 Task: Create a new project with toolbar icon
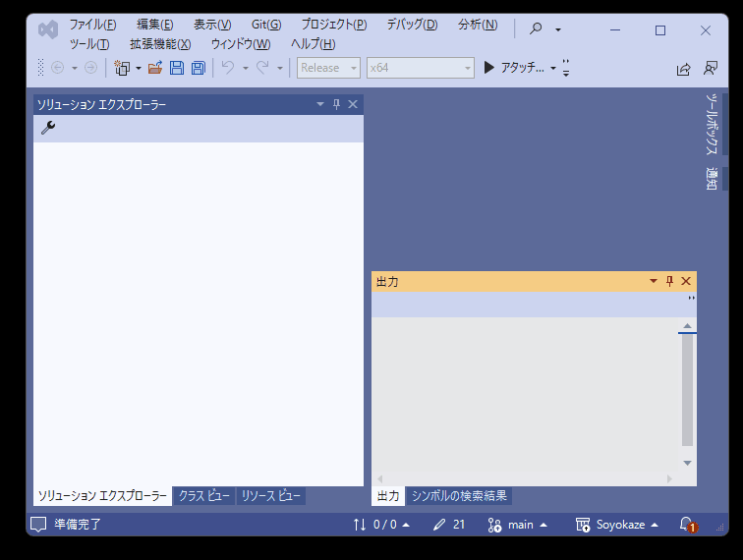pyautogui.click(x=122, y=68)
